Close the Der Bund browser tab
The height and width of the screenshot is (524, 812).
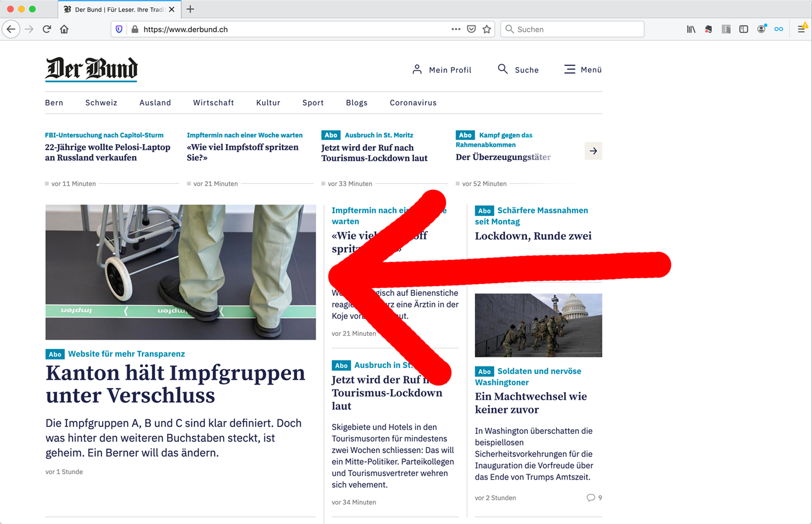[x=172, y=9]
